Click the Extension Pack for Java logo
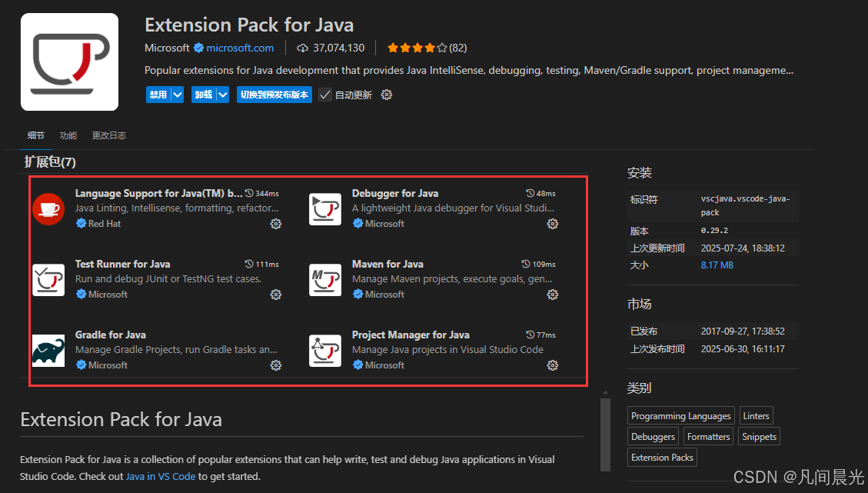 (69, 62)
